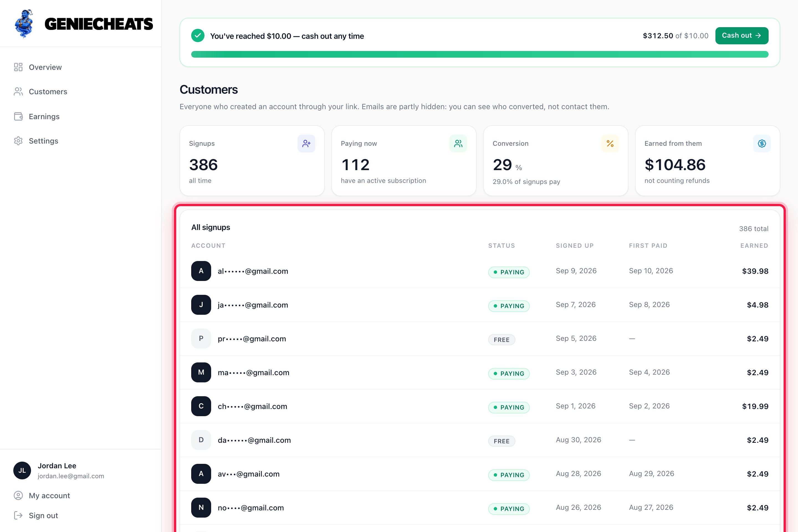Viewport: 798px width, 532px height.
Task: Click the FIRST PAID column header
Action: pyautogui.click(x=648, y=246)
